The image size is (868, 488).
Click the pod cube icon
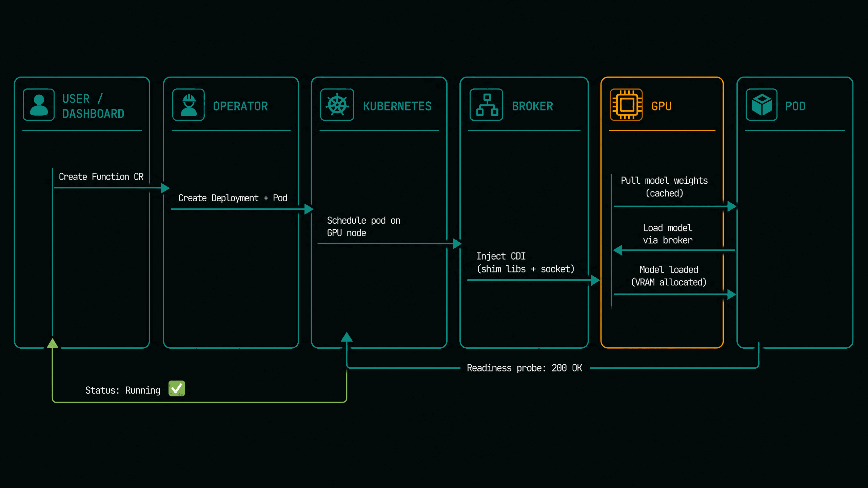pos(762,105)
